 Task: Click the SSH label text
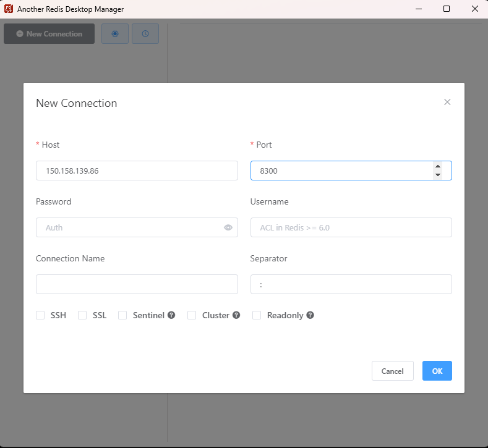[x=58, y=315]
